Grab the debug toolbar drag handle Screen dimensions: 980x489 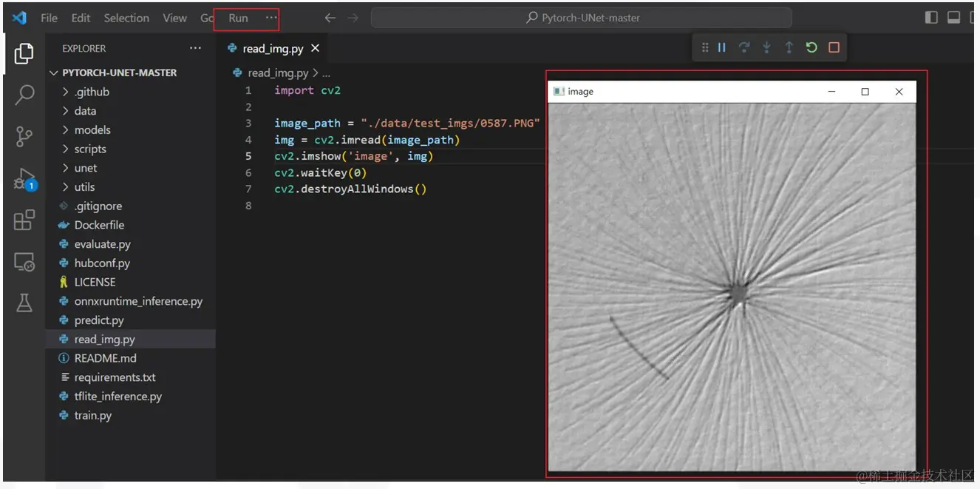pyautogui.click(x=704, y=47)
